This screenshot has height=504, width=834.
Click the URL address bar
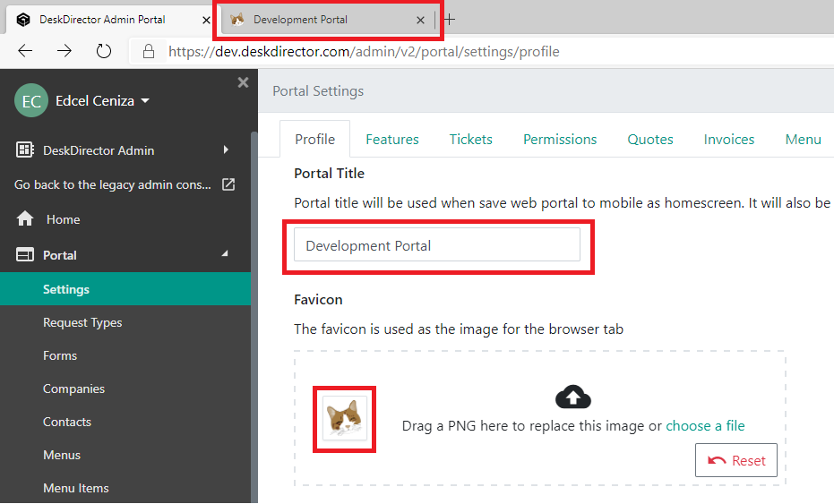click(364, 52)
